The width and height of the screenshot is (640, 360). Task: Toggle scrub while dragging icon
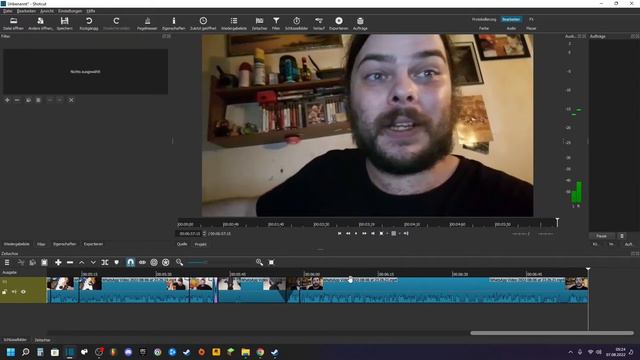142,262
